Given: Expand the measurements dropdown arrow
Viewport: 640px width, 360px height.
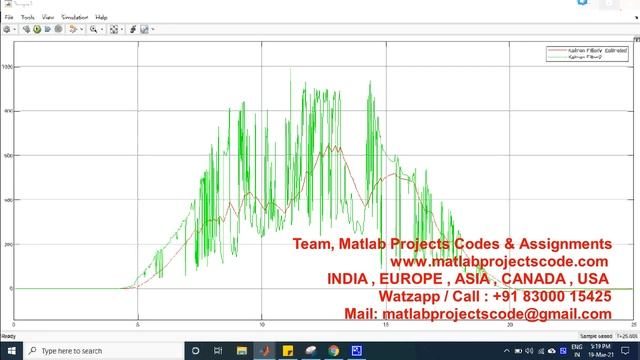Looking at the screenshot, I should click(x=153, y=29).
